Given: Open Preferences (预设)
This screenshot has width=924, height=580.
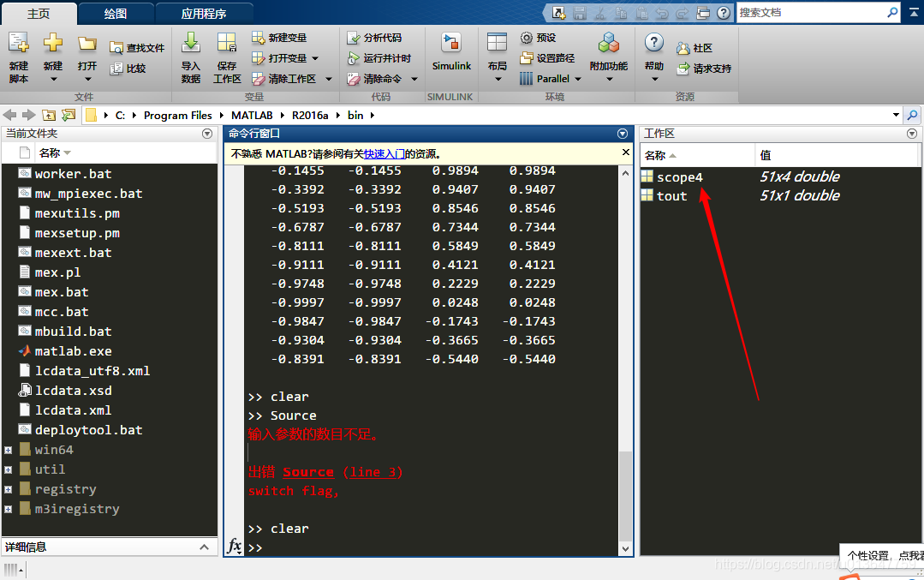Looking at the screenshot, I should click(538, 38).
